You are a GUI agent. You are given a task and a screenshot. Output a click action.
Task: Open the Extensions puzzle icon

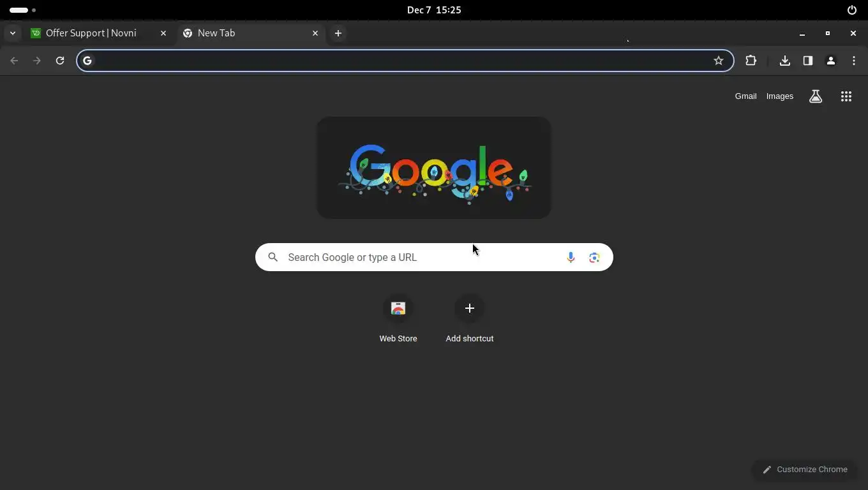click(x=751, y=61)
